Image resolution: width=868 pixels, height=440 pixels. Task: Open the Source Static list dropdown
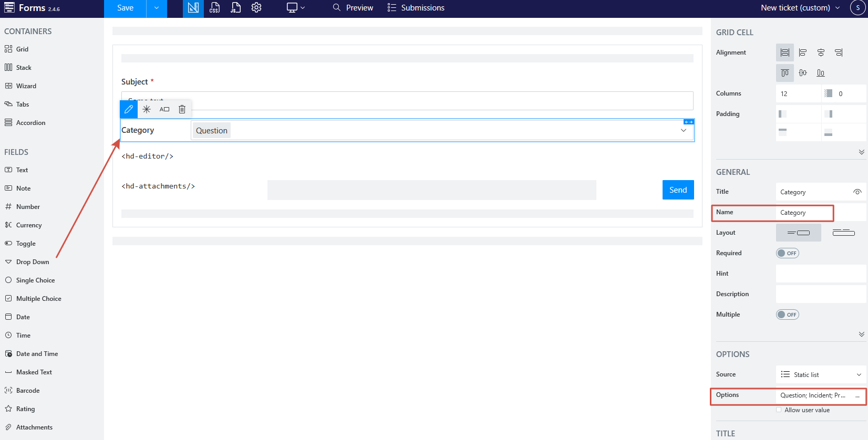coord(821,374)
